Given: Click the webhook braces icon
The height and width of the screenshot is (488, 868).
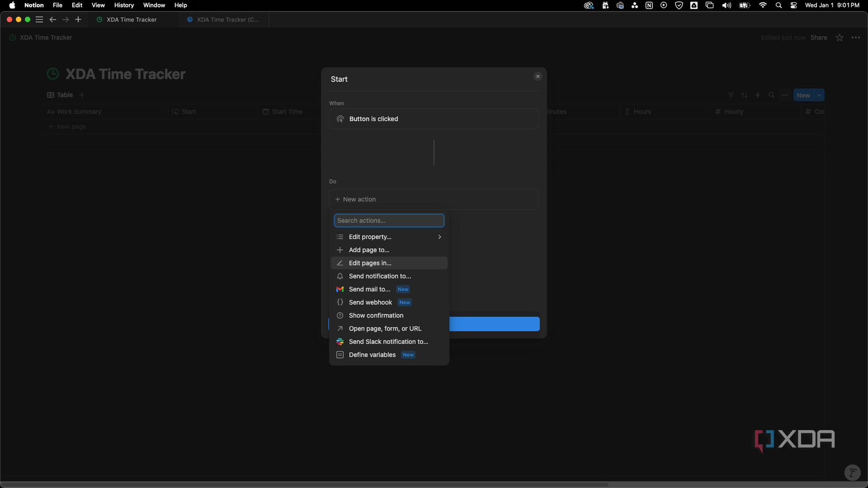Looking at the screenshot, I should click(340, 302).
